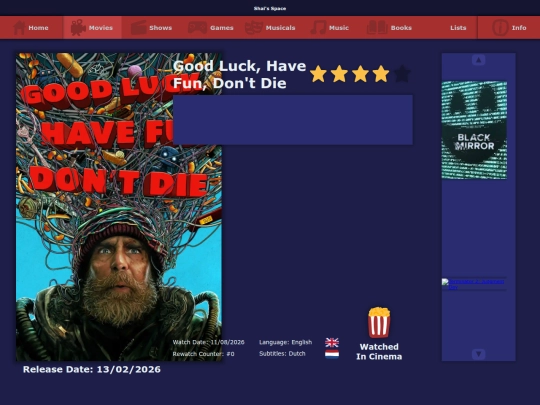Click the popcorn bucket icon
The height and width of the screenshot is (405, 540).
pos(379,323)
